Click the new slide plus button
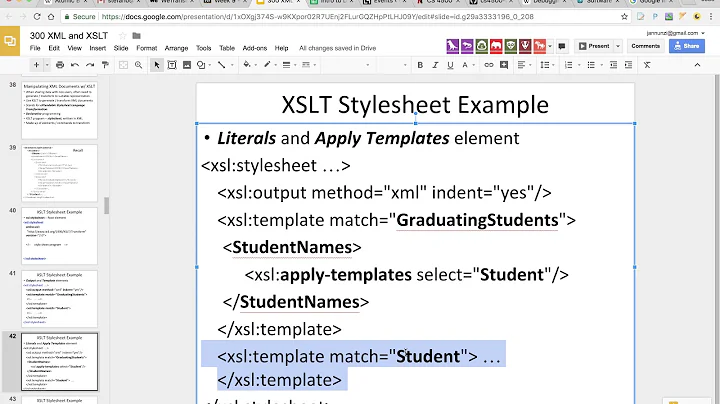The image size is (720, 404). coord(36,65)
